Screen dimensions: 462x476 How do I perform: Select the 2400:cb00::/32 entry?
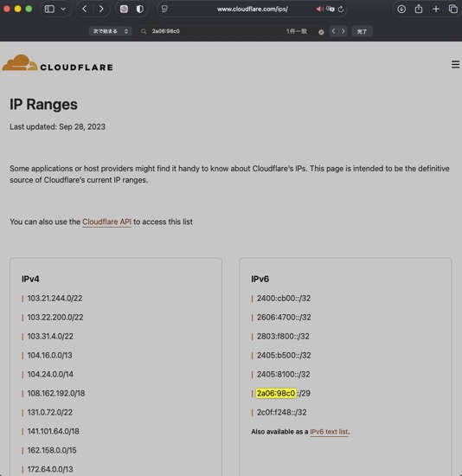point(284,299)
